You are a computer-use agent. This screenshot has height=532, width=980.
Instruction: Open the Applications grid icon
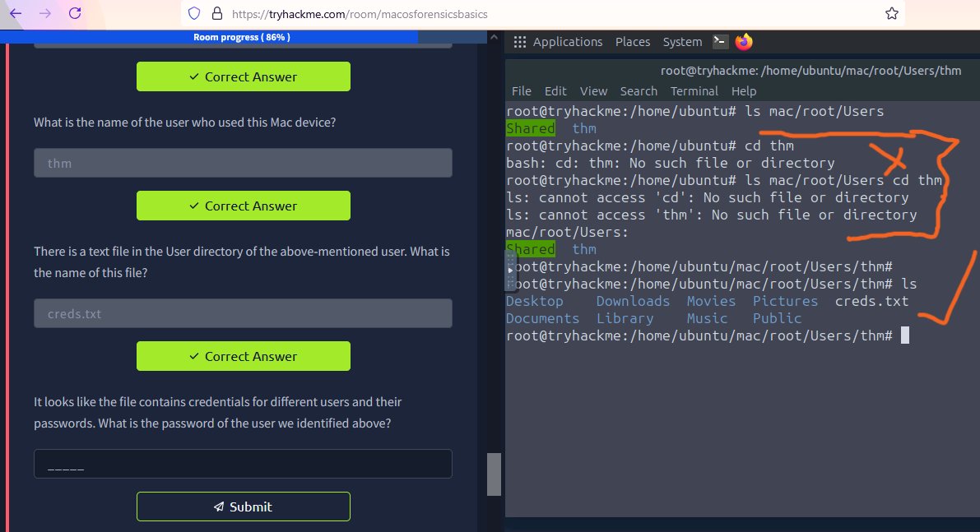tap(519, 42)
